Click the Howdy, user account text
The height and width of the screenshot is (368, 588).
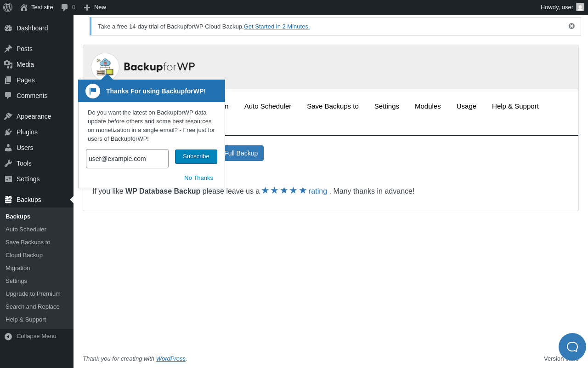coord(557,7)
